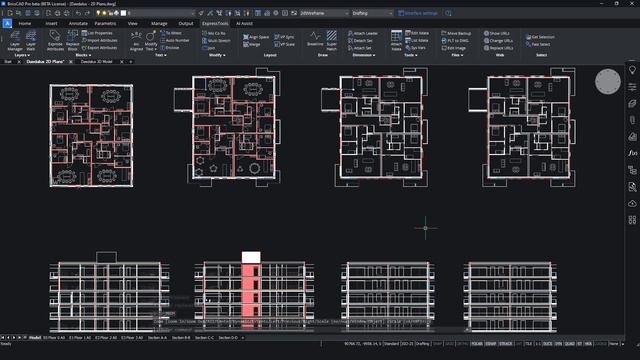This screenshot has height=360, width=640.
Task: Open the BricsCAD application menu button
Action: (x=7, y=24)
